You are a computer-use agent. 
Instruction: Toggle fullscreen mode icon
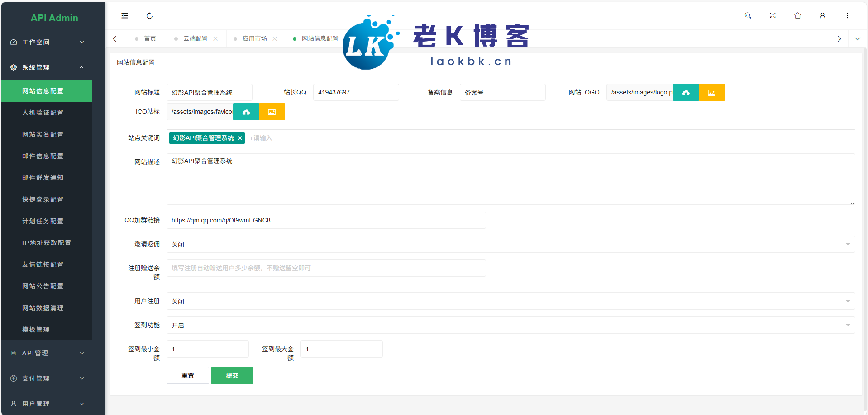773,16
